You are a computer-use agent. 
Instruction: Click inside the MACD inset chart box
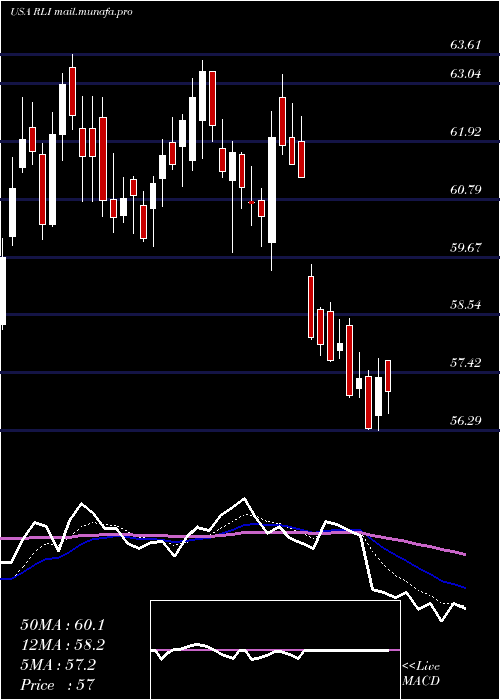[x=275, y=650]
